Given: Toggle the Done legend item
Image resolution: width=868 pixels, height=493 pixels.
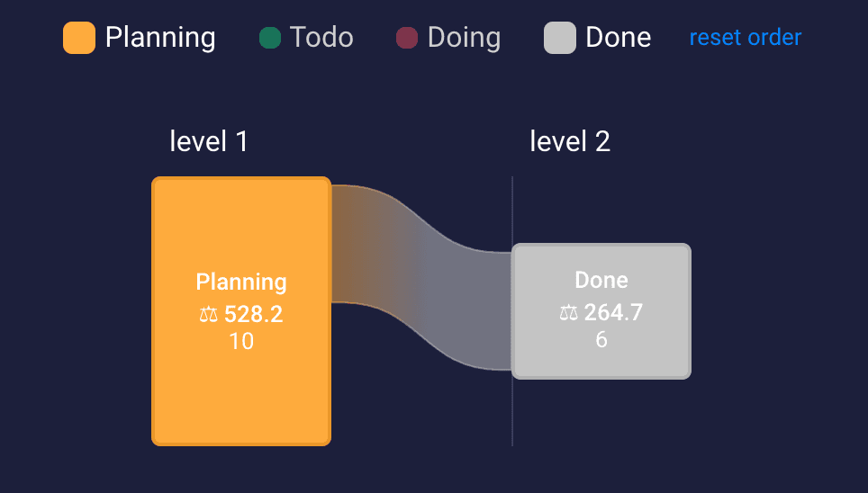Looking at the screenshot, I should [597, 38].
